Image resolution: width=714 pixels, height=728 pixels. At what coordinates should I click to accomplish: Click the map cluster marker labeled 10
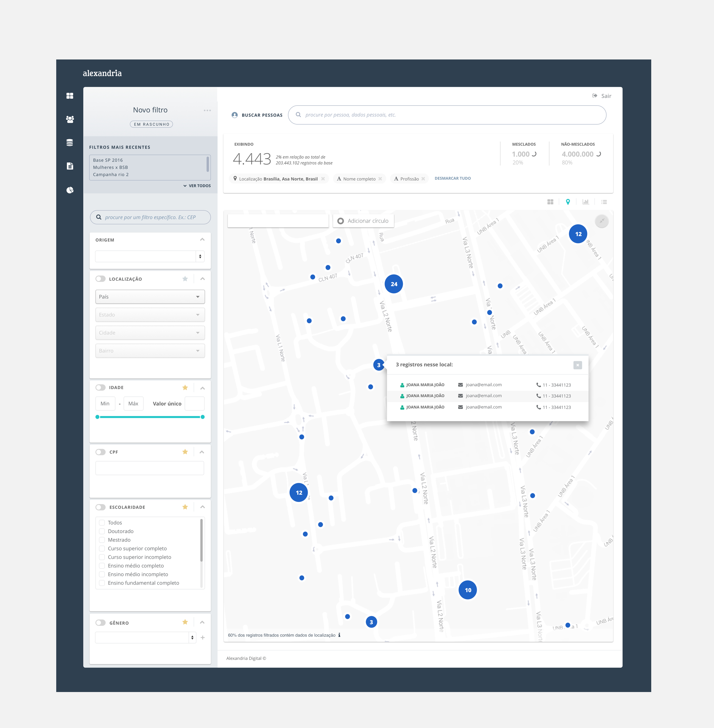(x=468, y=590)
